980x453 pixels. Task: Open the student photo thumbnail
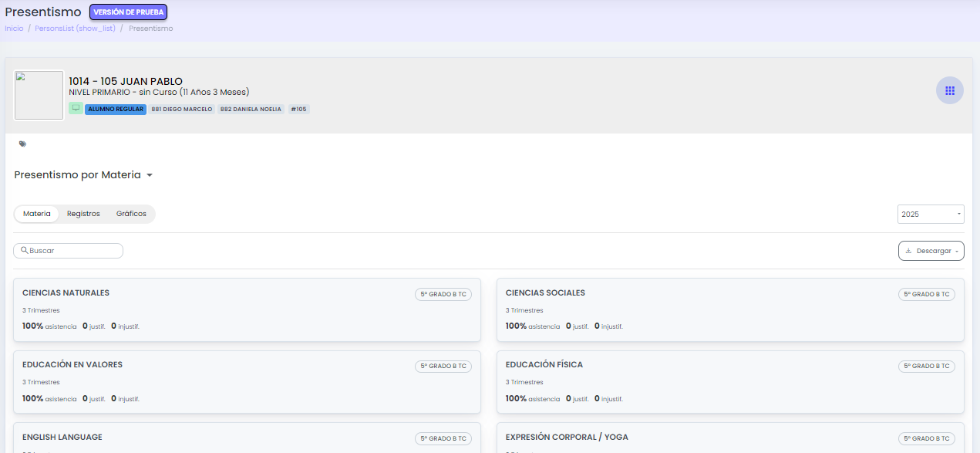[39, 95]
